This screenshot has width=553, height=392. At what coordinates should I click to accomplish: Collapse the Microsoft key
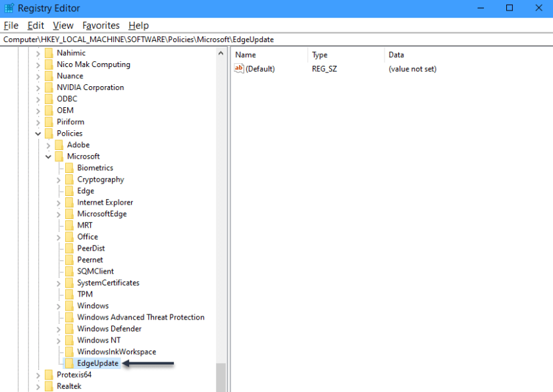coord(47,156)
